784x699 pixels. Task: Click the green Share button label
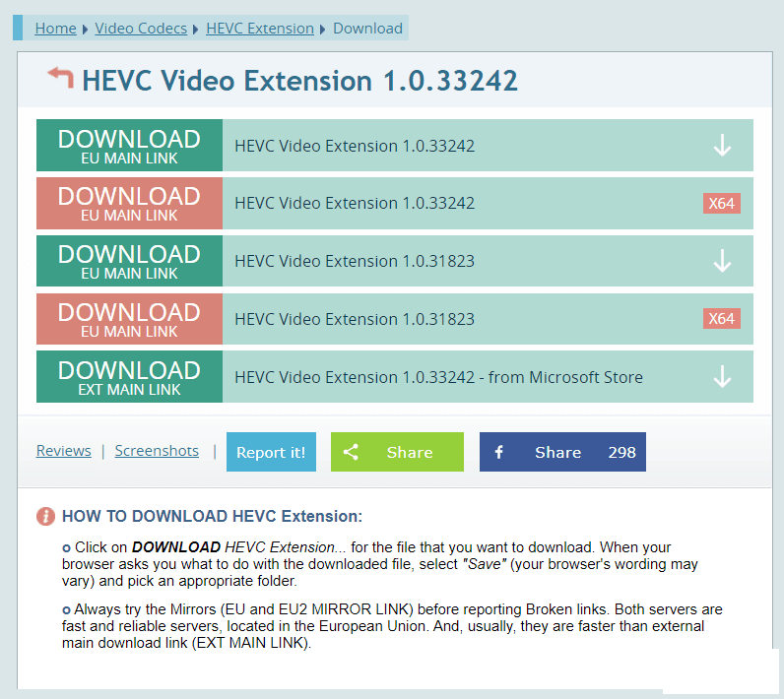(410, 452)
